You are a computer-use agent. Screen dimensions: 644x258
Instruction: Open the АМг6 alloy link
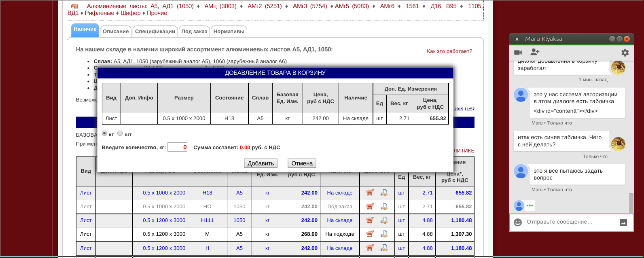387,6
